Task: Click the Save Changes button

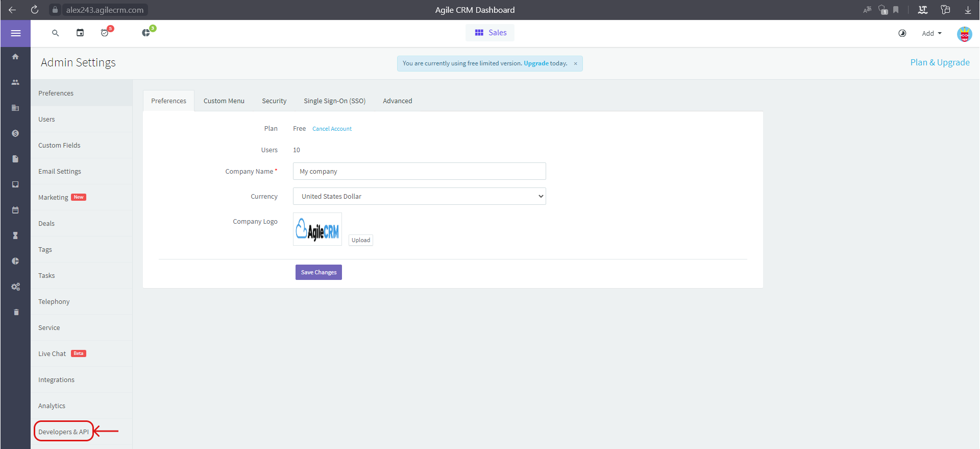Action: pyautogui.click(x=318, y=272)
